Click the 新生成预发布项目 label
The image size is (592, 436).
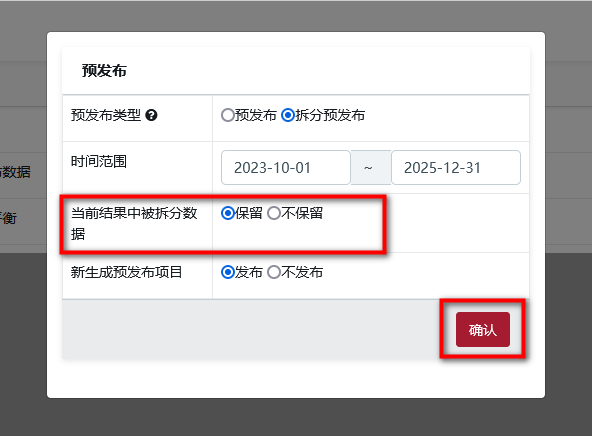coord(126,272)
